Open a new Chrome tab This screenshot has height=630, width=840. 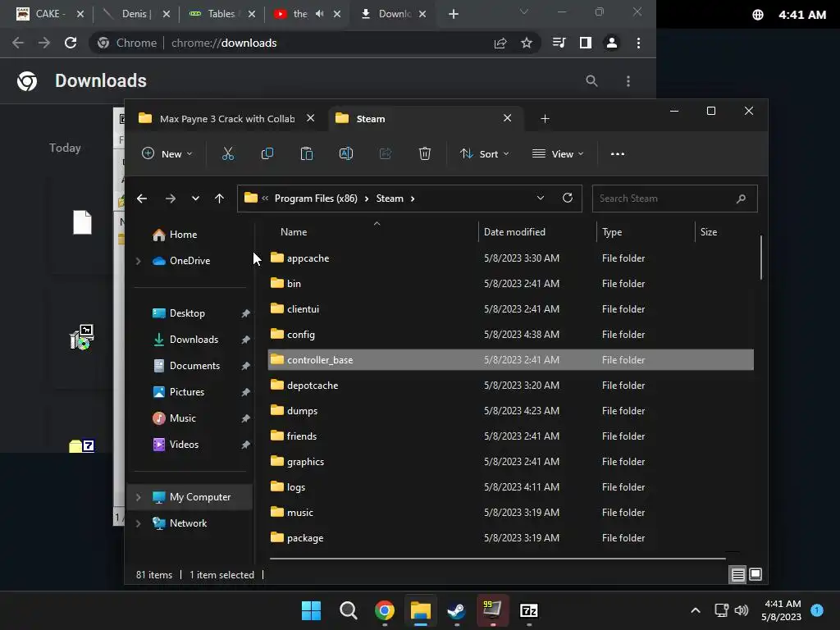coord(454,14)
